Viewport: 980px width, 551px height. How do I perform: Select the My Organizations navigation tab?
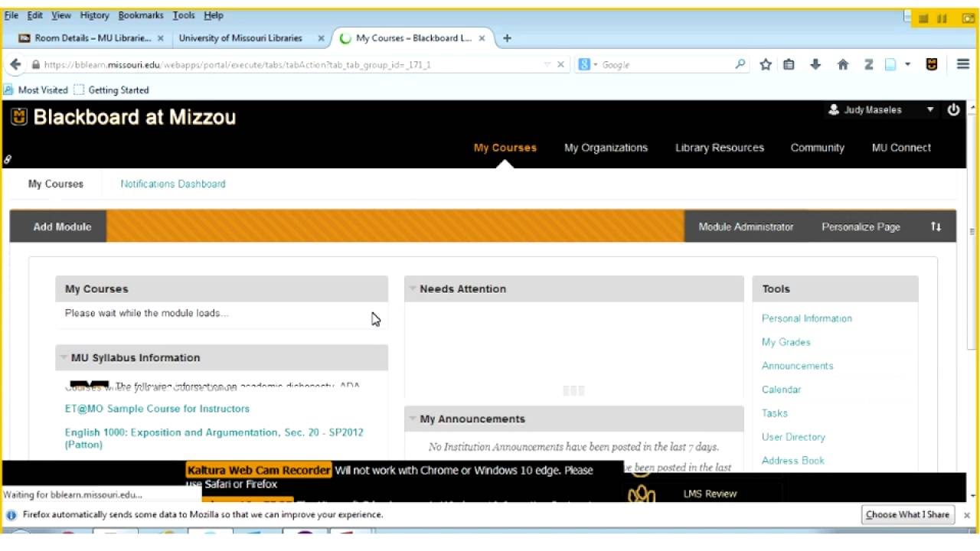[606, 148]
